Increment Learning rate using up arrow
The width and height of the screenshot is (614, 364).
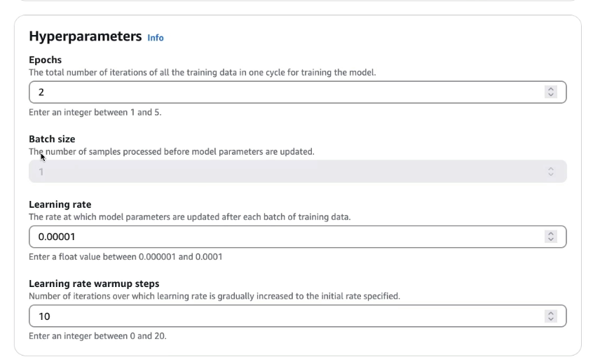click(x=550, y=234)
